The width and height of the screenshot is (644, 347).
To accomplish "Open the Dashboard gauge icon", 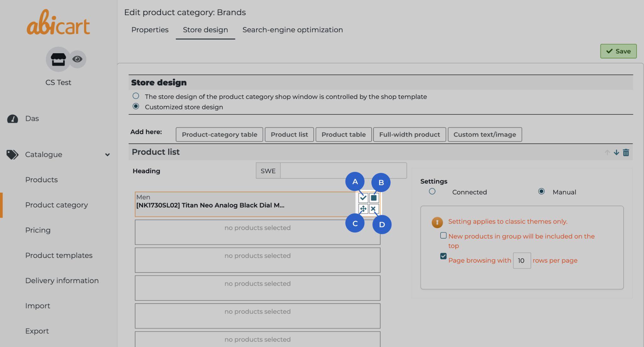I will pyautogui.click(x=13, y=119).
